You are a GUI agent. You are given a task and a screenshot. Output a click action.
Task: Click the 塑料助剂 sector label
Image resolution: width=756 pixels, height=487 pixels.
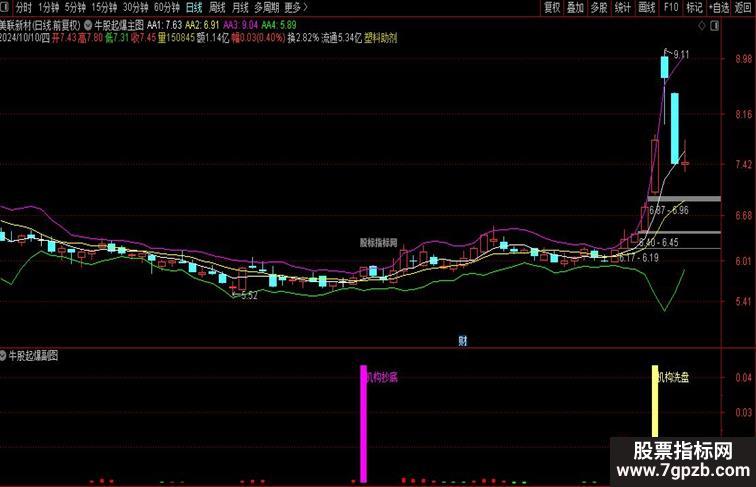(x=381, y=38)
